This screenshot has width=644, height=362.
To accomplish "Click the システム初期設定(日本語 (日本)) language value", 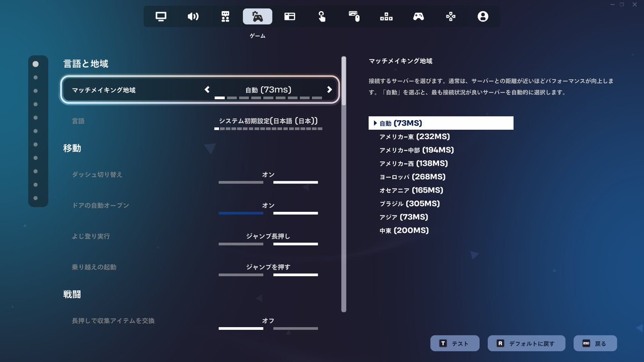I will 268,121.
